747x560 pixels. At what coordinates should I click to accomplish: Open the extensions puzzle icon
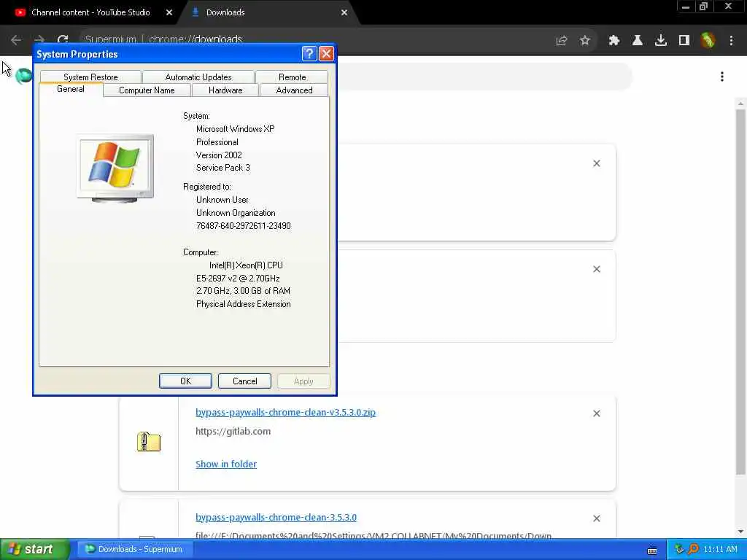614,41
